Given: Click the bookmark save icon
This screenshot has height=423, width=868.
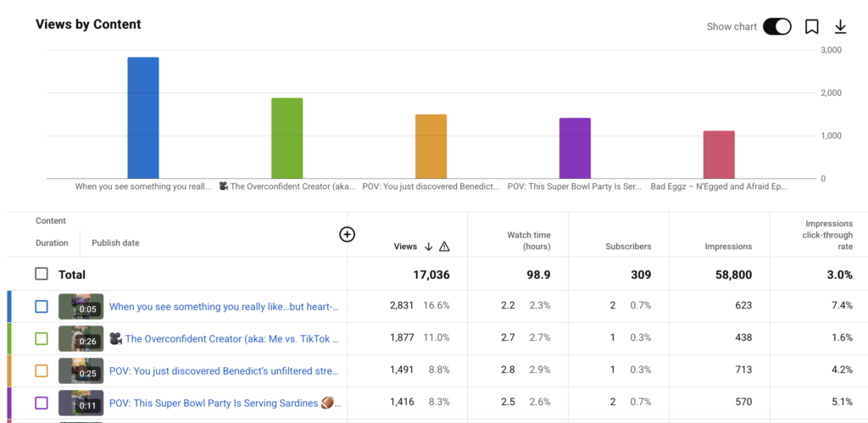Looking at the screenshot, I should coord(811,26).
